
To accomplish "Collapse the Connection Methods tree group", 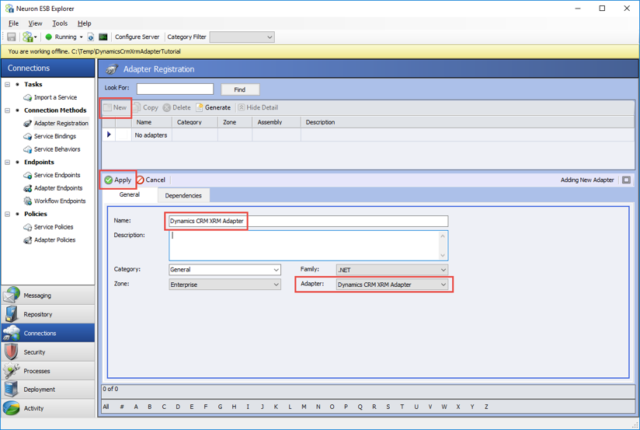I will pos(7,111).
